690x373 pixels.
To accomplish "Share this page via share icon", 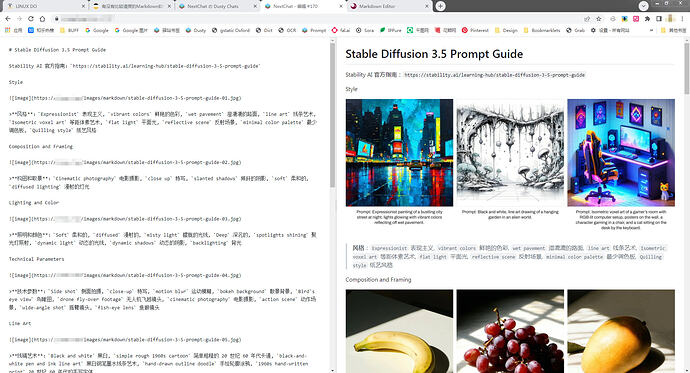I will tap(587, 19).
